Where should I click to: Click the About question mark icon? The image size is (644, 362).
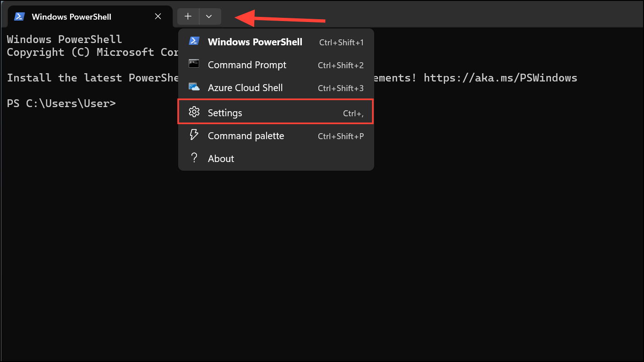194,158
